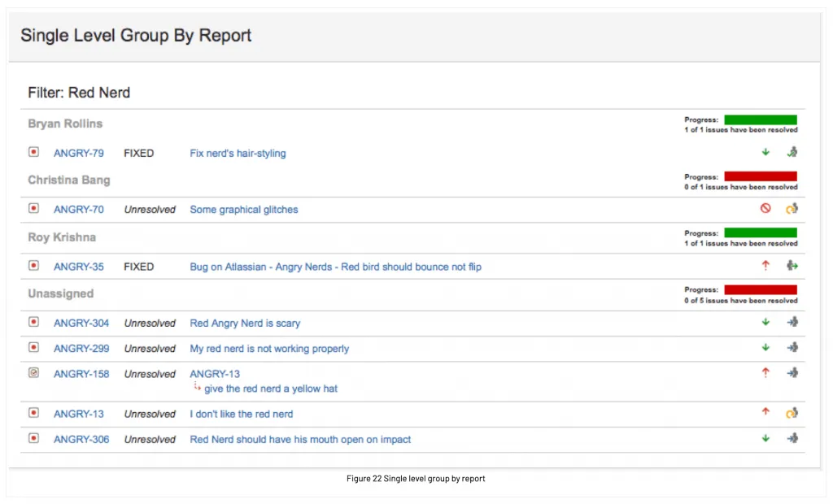Open issue key ANGRY-79
This screenshot has height=504, width=833.
[x=79, y=153]
